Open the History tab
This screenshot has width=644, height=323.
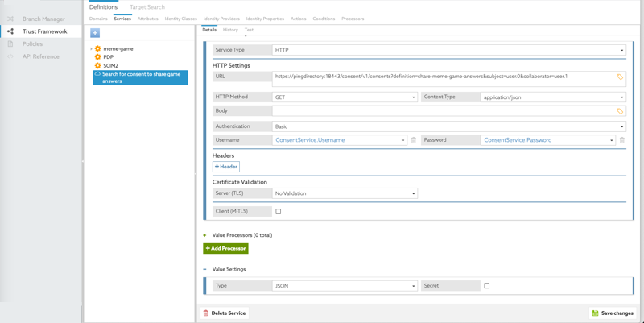click(230, 30)
